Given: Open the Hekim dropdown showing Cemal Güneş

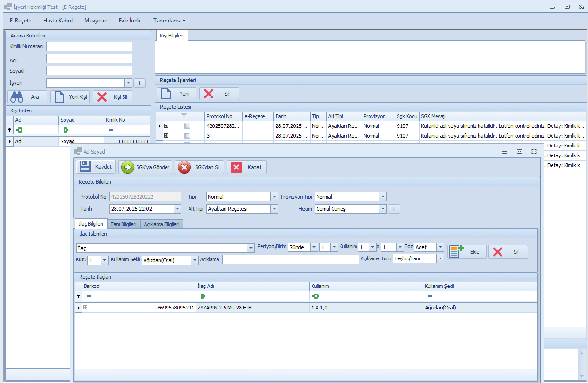Looking at the screenshot, I should coord(383,209).
